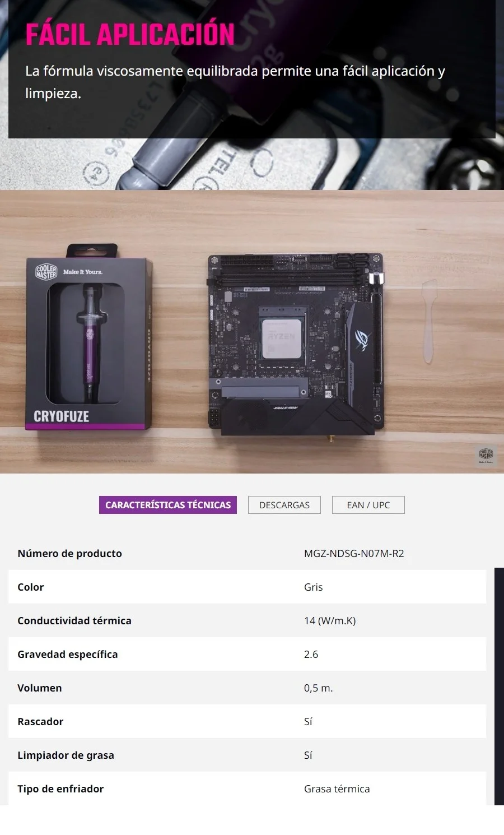Image resolution: width=504 pixels, height=835 pixels.
Task: Select the Conductividad térmica row label
Action: pyautogui.click(x=74, y=620)
